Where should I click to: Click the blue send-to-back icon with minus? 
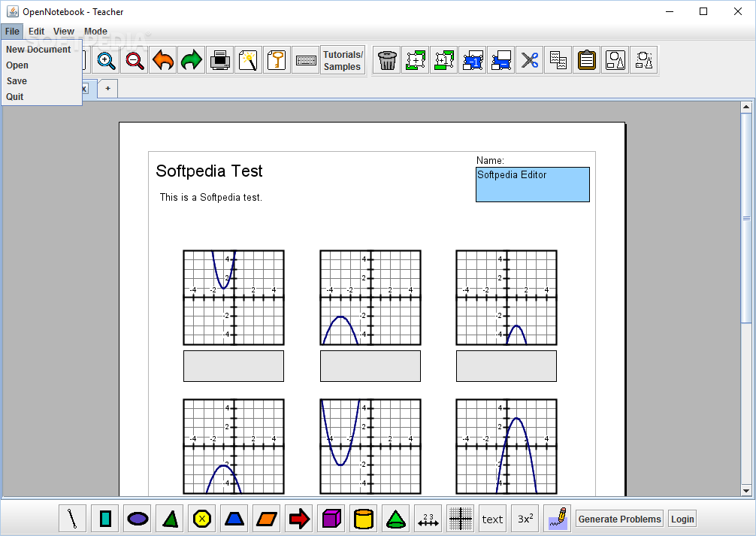pyautogui.click(x=501, y=60)
